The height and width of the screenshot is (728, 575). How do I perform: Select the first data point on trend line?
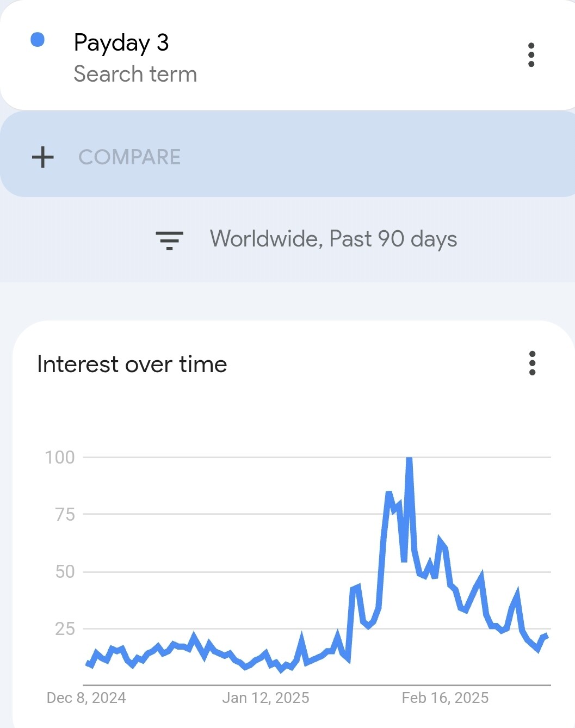click(x=87, y=662)
